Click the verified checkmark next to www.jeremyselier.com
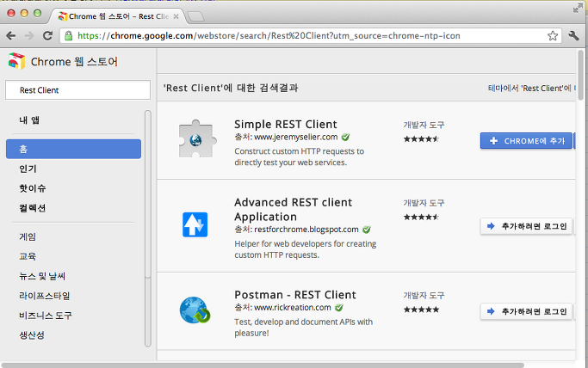Image resolution: width=588 pixels, height=368 pixels. point(345,138)
